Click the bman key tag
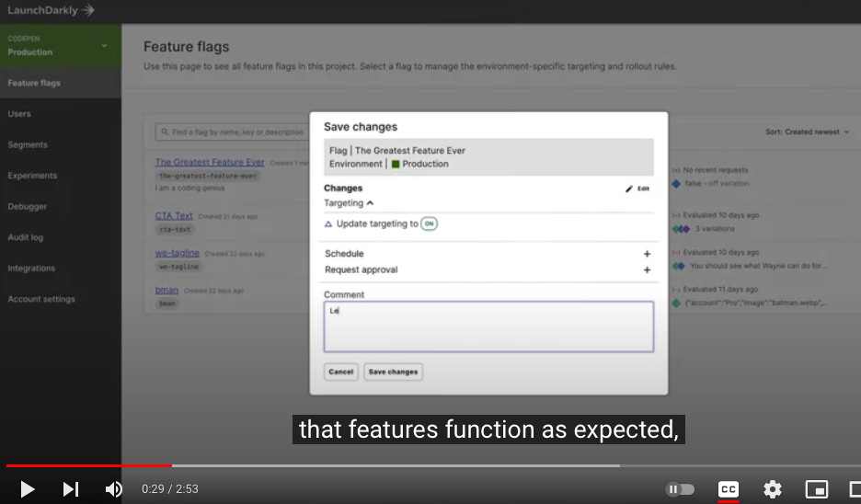The height and width of the screenshot is (504, 861). 166,304
